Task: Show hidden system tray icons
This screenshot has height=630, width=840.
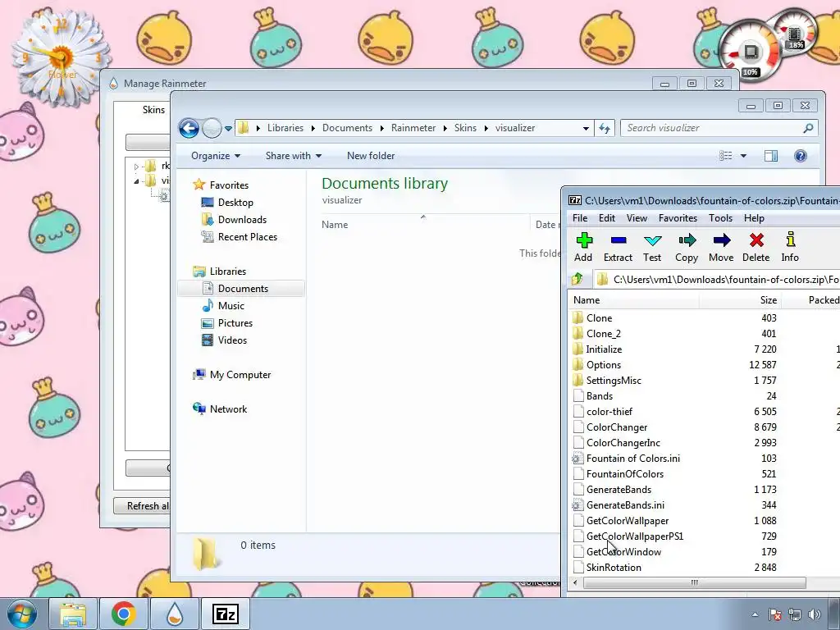Action: (x=755, y=614)
